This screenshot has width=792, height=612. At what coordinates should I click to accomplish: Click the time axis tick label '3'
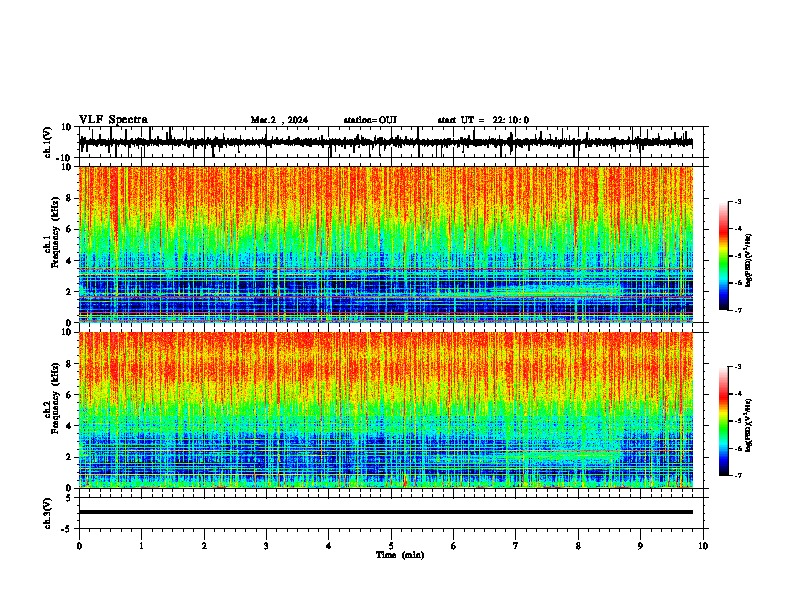266,546
